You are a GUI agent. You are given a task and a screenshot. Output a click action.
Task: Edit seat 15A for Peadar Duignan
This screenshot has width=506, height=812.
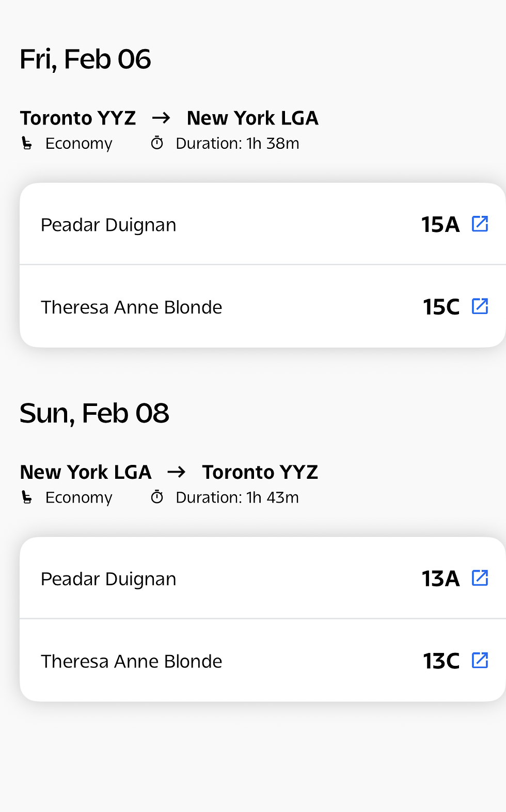(x=480, y=224)
